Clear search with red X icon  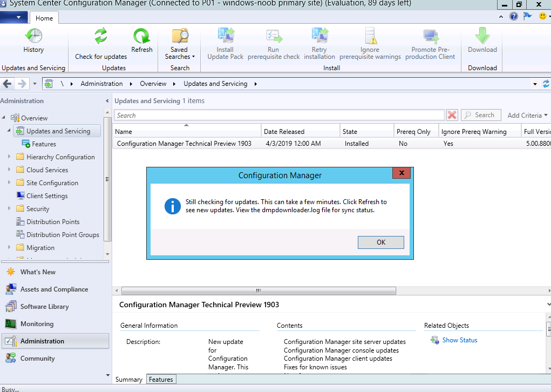coord(452,115)
